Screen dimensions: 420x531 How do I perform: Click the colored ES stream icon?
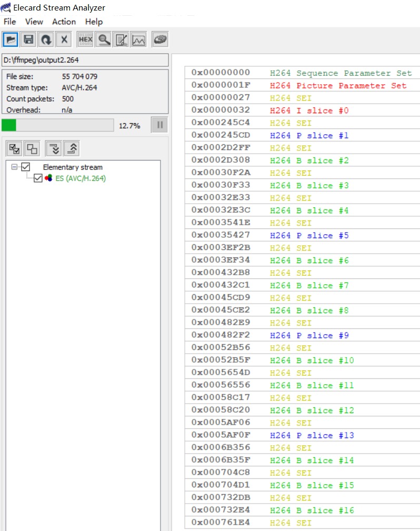pos(48,178)
